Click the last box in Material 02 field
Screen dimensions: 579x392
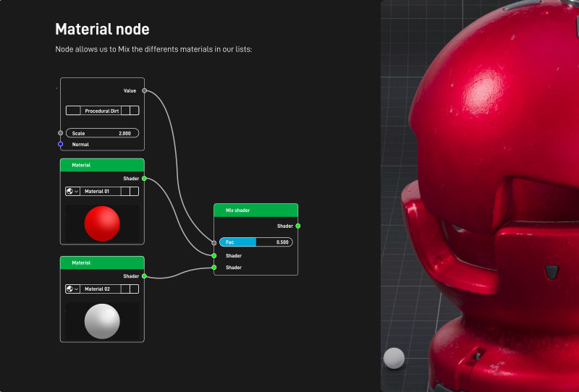tap(135, 289)
